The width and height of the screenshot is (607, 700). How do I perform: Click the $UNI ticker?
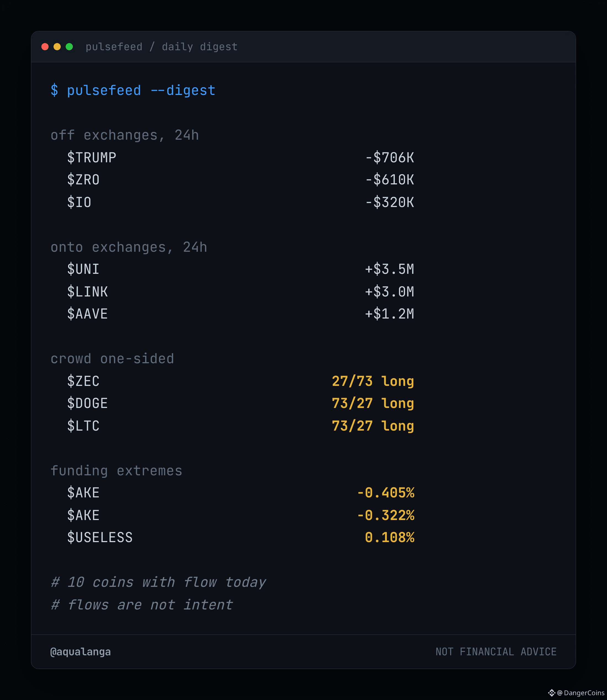[83, 269]
